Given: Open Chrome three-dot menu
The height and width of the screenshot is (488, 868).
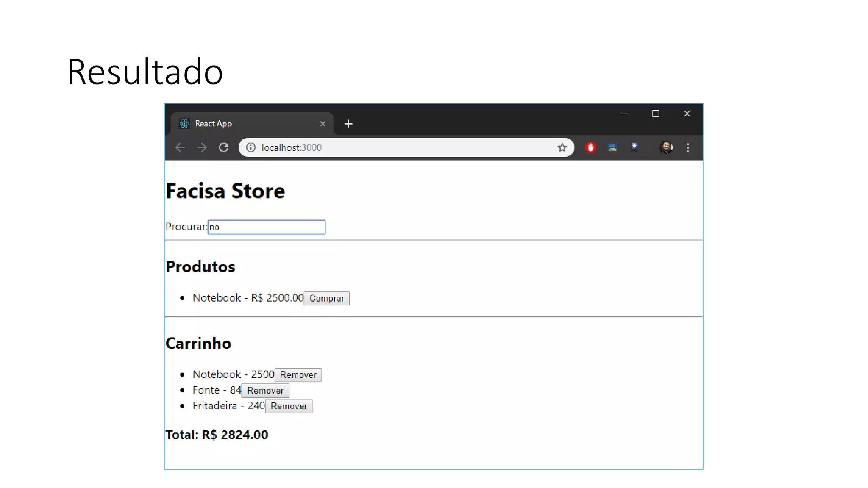Looking at the screenshot, I should pos(688,147).
